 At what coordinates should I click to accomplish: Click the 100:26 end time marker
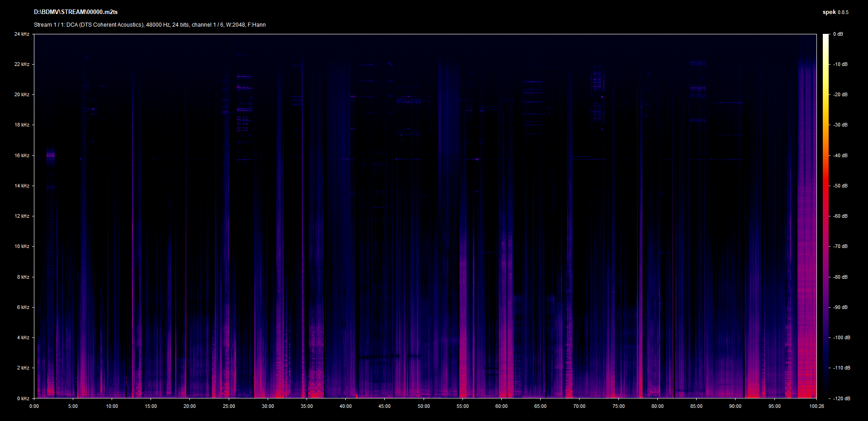[816, 406]
